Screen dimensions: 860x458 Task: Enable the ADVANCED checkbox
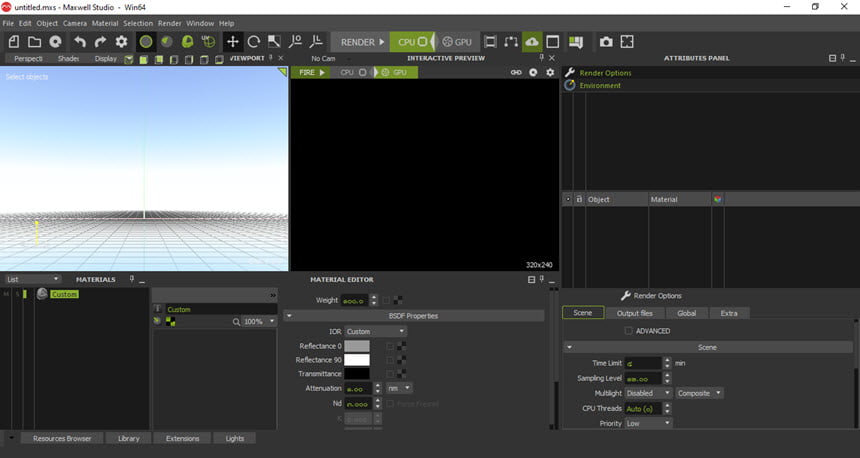(x=629, y=331)
